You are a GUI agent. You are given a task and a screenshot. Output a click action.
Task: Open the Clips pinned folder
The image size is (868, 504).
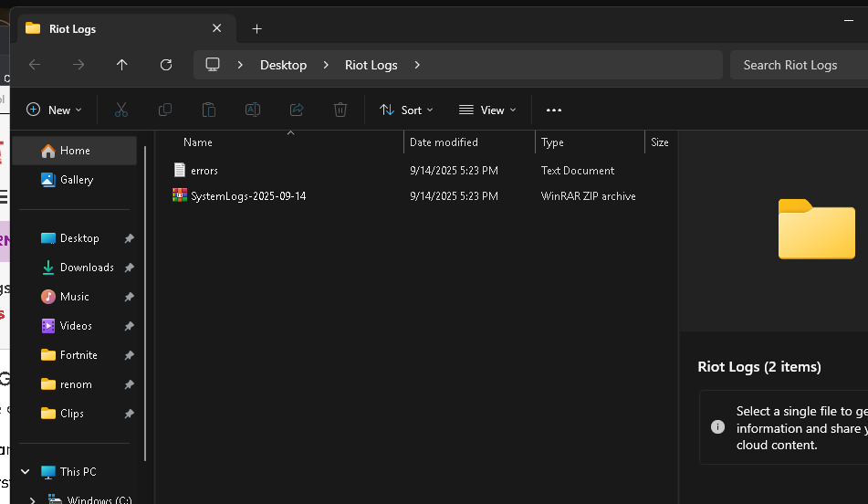(x=74, y=414)
